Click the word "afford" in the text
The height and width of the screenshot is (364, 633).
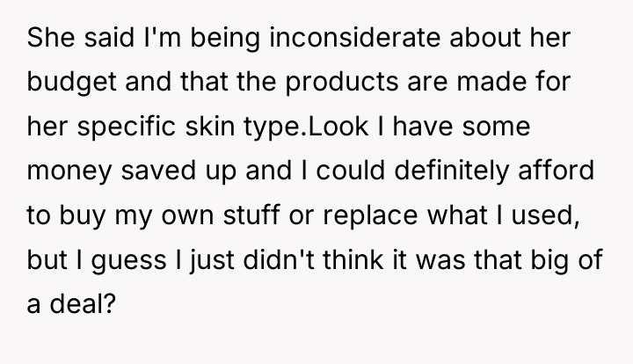556,171
